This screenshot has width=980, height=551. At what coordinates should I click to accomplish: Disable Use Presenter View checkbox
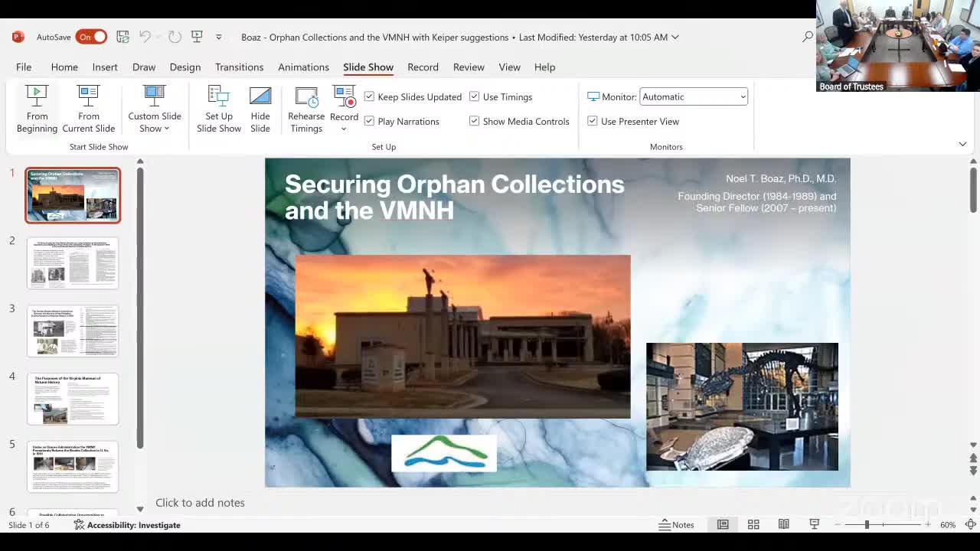[593, 122]
